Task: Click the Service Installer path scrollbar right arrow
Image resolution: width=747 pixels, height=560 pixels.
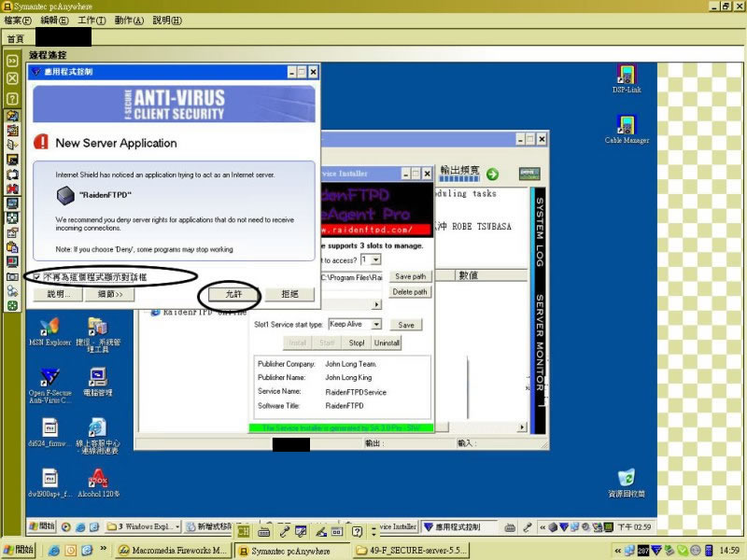Action: click(x=377, y=304)
